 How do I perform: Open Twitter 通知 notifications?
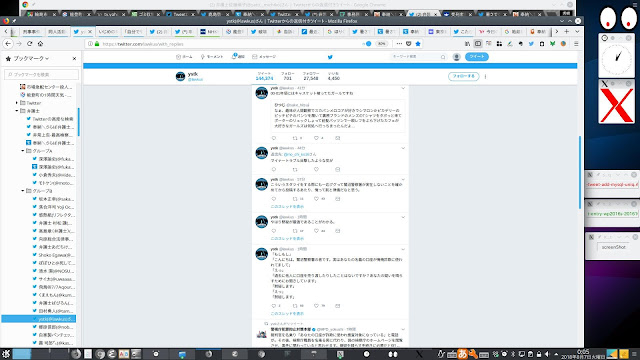click(238, 57)
